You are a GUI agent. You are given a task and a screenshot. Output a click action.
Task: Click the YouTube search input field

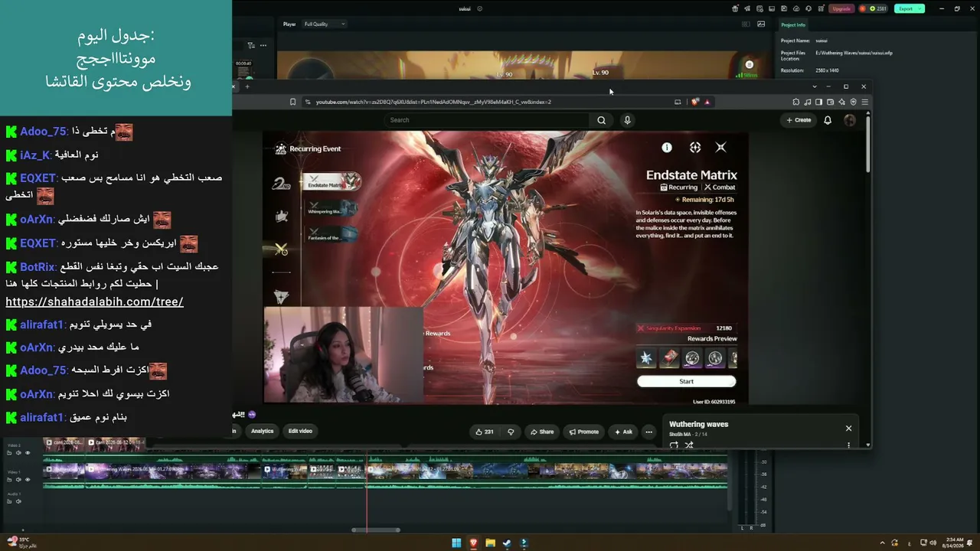[x=487, y=120]
